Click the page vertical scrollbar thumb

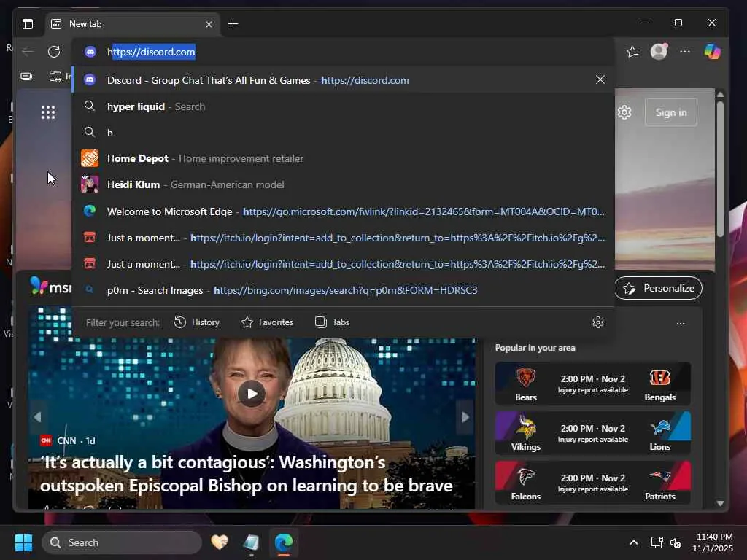point(720,169)
